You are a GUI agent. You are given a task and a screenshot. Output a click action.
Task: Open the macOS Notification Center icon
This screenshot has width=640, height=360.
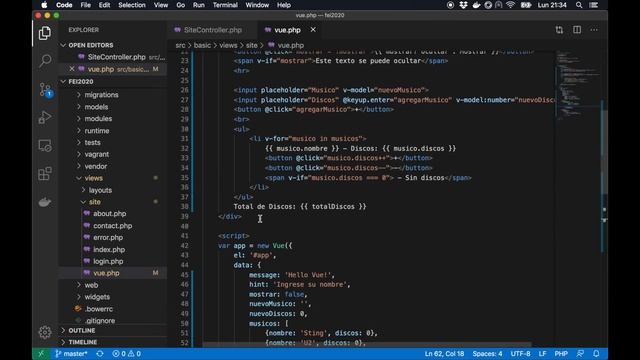594,5
